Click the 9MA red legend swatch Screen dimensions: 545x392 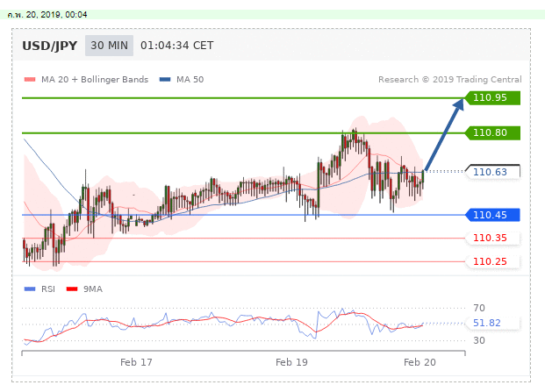point(72,289)
